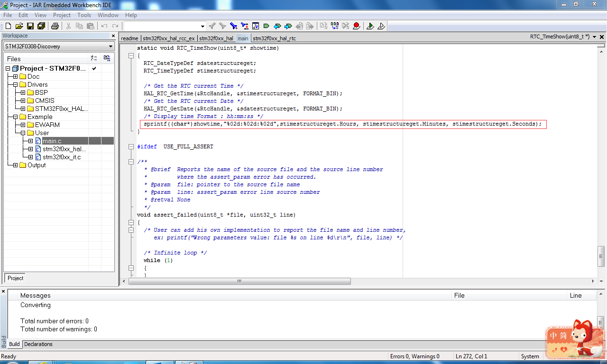
Task: Expand the CMSIS folder node
Action: tap(23, 100)
